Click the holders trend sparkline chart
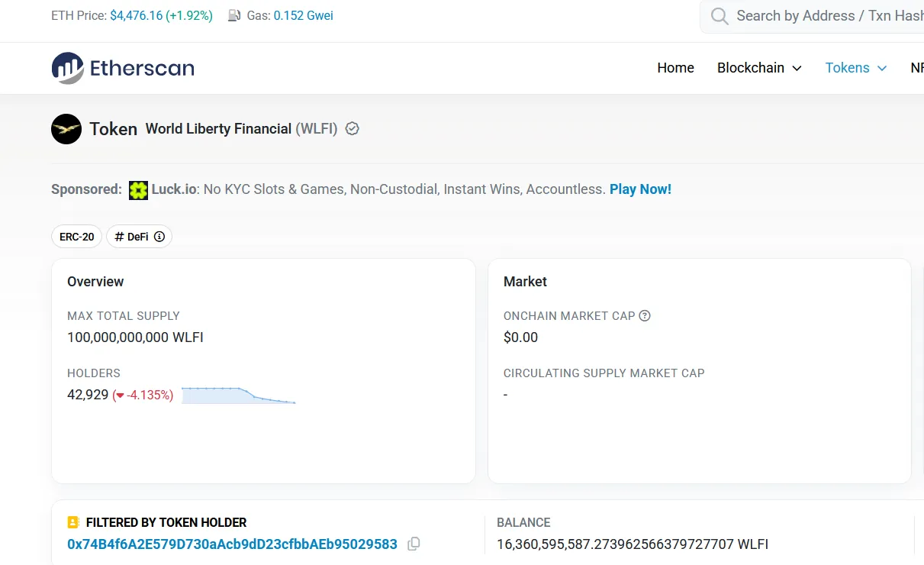Screen dimensions: 924x565 (x=239, y=395)
